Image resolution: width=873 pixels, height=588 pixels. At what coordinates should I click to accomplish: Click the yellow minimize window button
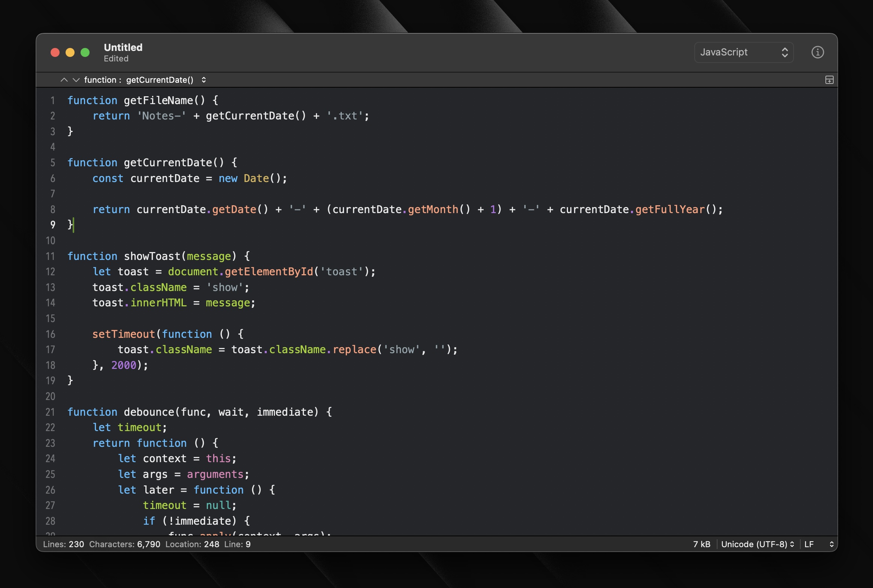point(70,52)
